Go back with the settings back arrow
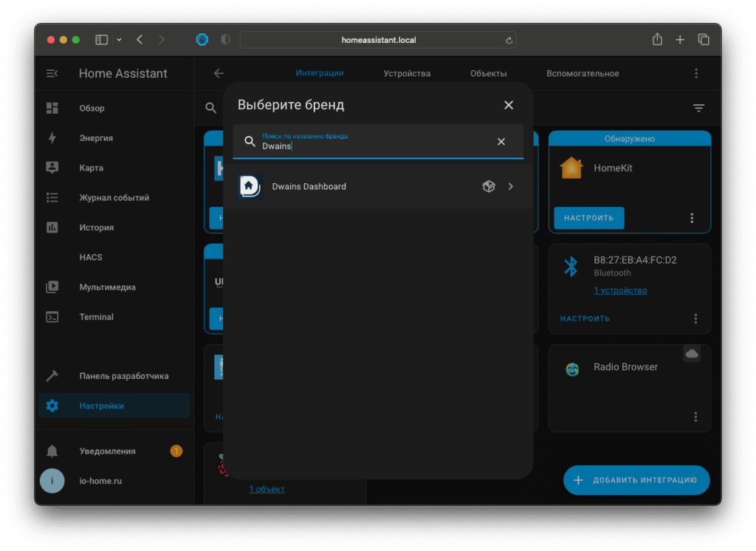The height and width of the screenshot is (551, 756). 219,73
